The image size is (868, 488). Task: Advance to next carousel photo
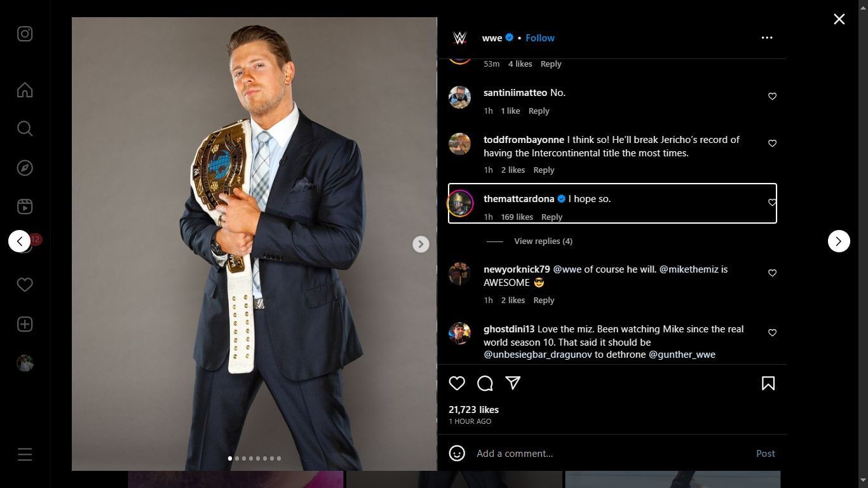click(x=421, y=244)
